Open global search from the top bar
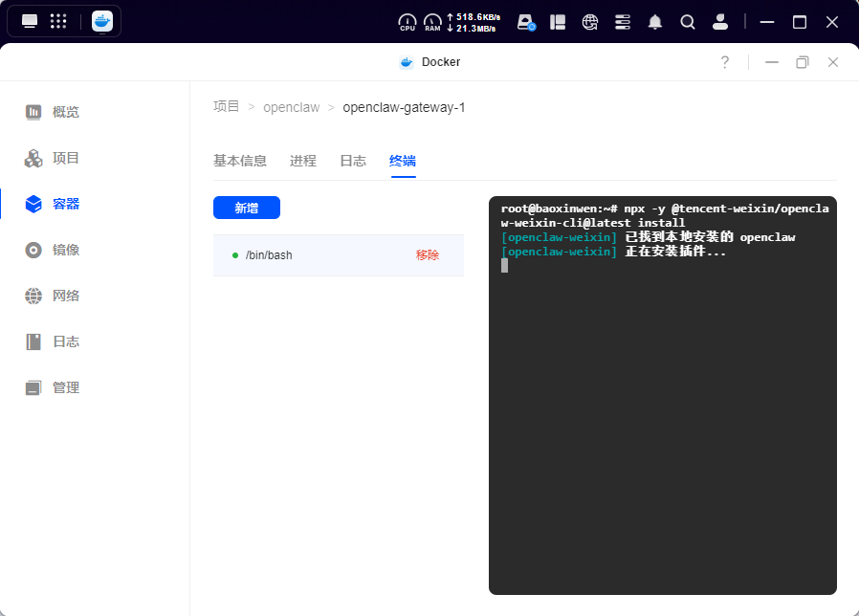This screenshot has width=859, height=616. tap(688, 21)
